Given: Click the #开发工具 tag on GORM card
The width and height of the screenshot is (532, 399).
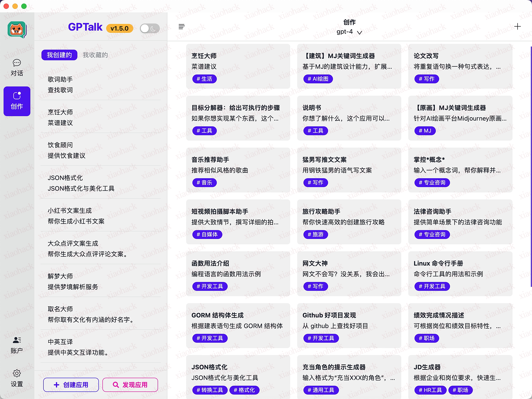Looking at the screenshot, I should click(x=209, y=338).
